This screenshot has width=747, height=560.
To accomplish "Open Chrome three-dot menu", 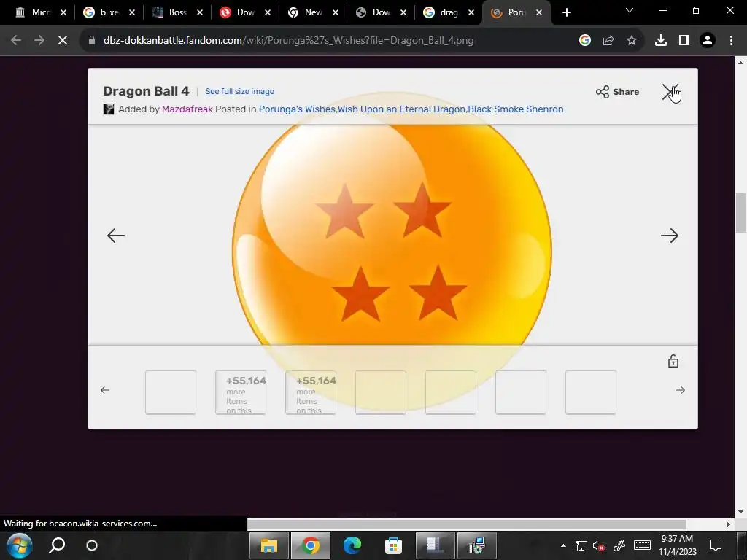I will point(731,41).
